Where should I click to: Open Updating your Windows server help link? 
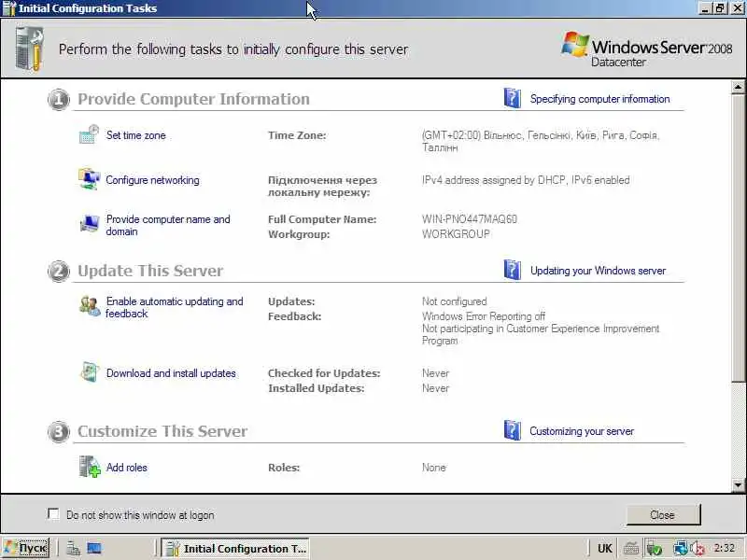point(598,271)
